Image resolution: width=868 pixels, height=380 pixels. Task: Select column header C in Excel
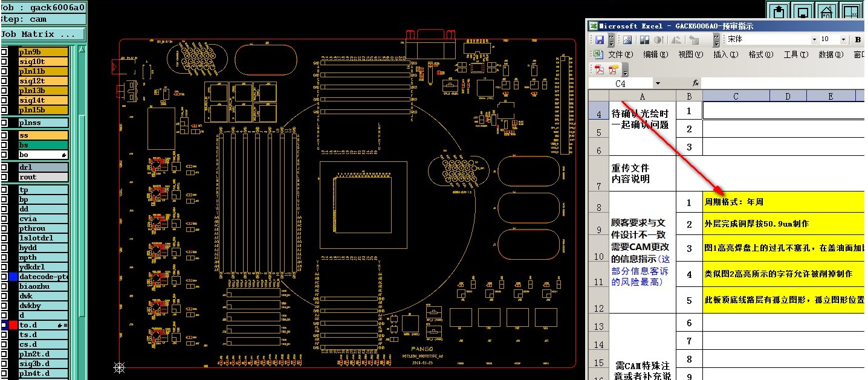(x=736, y=96)
